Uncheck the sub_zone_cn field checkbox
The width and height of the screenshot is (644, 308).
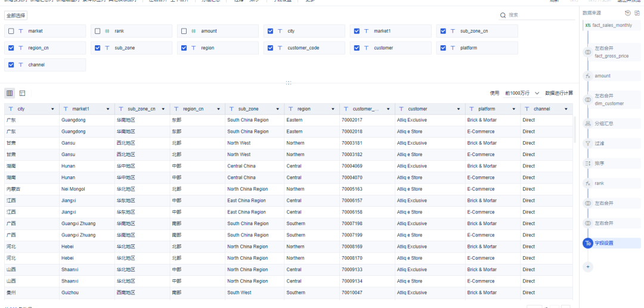point(443,31)
